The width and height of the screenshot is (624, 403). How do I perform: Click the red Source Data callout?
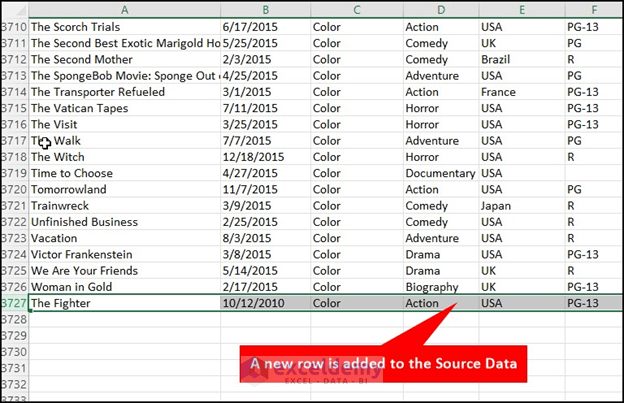coord(385,364)
